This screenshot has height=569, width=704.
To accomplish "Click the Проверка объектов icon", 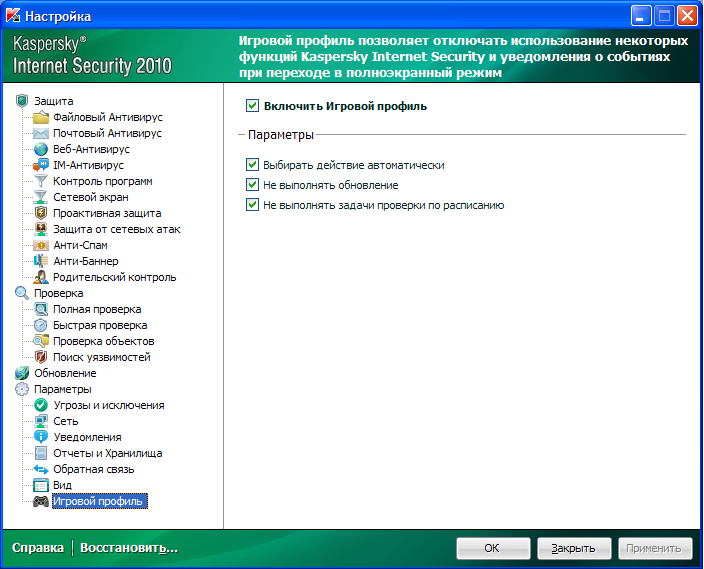I will [x=41, y=341].
